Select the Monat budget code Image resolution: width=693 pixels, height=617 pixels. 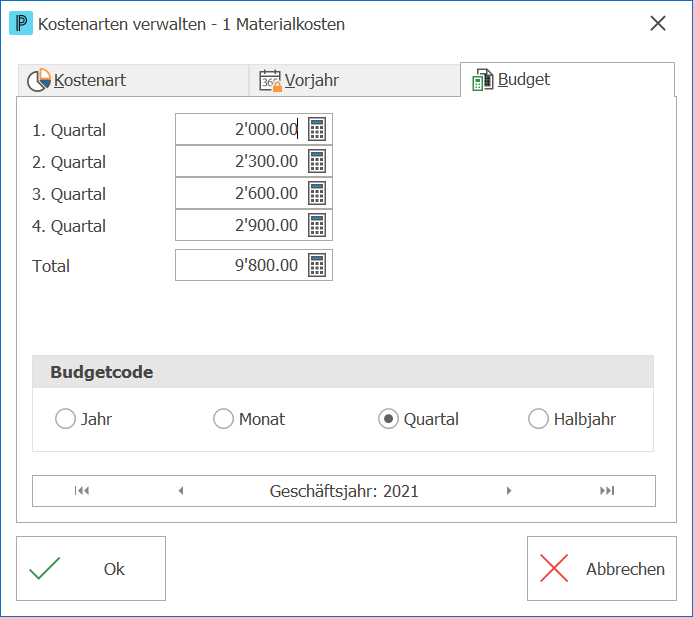pos(249,419)
